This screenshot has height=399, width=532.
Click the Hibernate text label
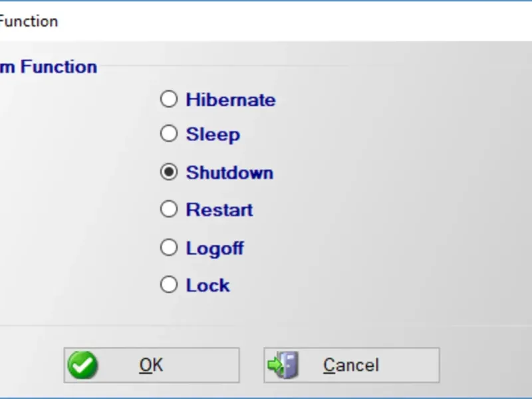231,100
